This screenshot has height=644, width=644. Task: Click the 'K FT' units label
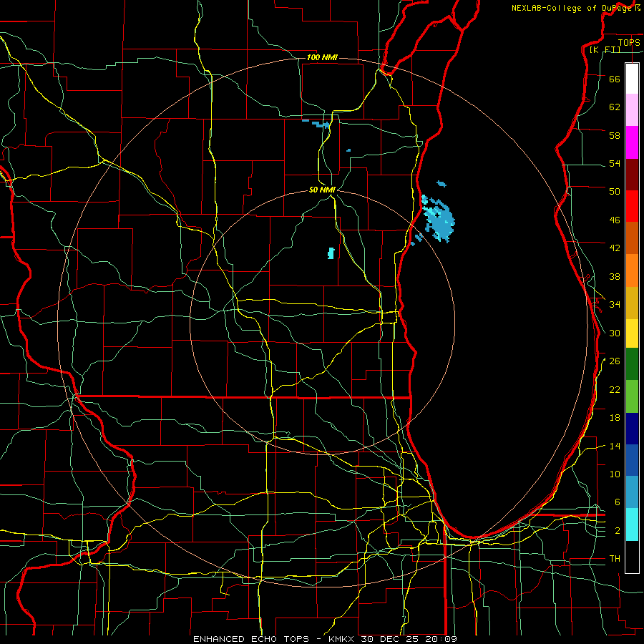[605, 49]
